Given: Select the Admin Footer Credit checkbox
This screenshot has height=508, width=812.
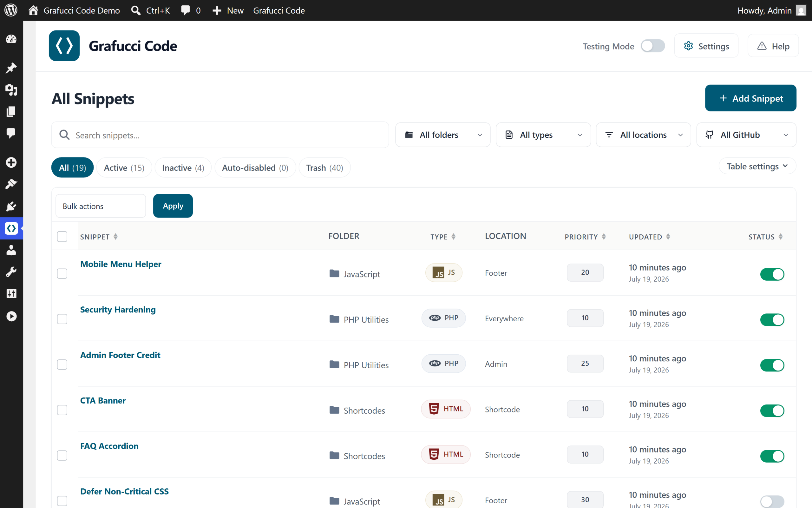Looking at the screenshot, I should 62,364.
